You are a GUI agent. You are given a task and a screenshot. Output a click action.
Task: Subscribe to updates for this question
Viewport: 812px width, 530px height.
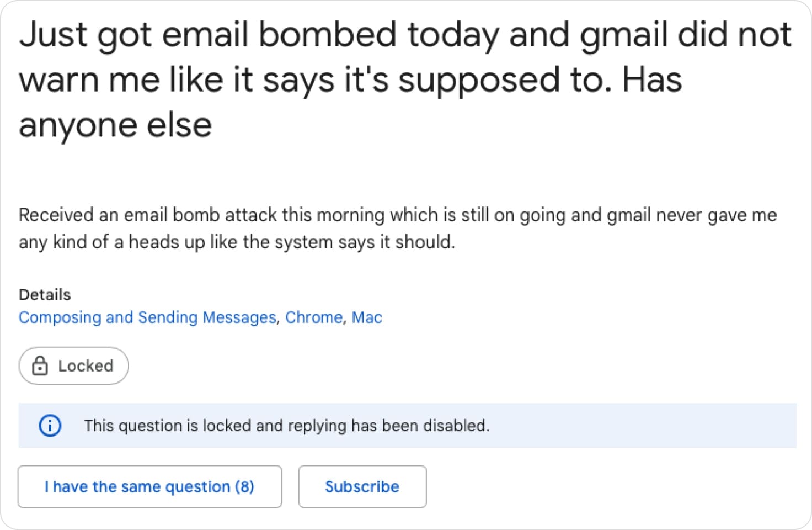click(x=362, y=486)
